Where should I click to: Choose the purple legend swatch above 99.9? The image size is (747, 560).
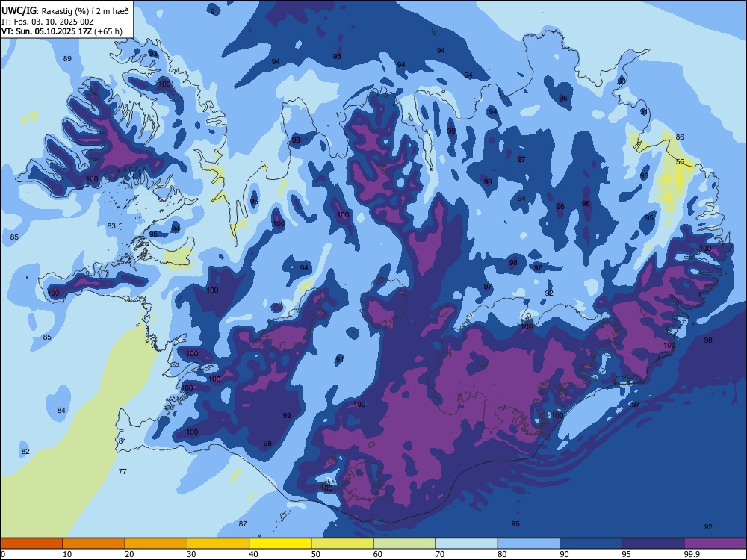715,544
